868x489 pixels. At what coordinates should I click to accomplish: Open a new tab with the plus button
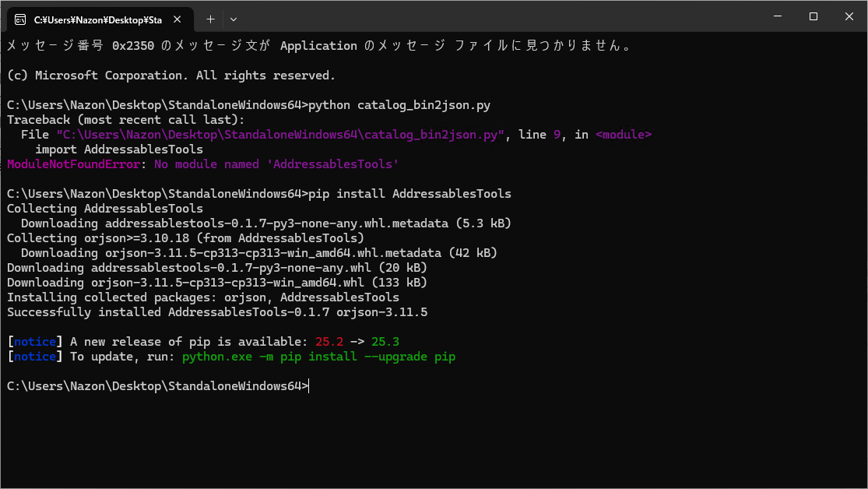click(210, 18)
